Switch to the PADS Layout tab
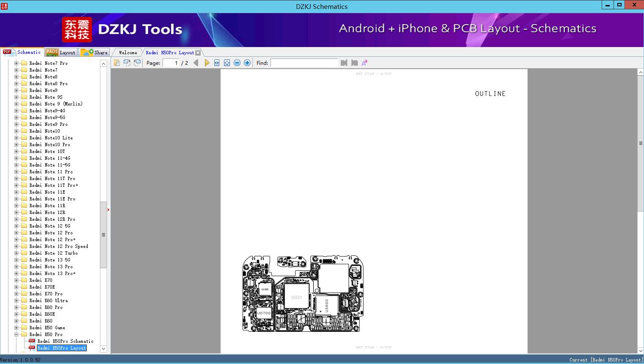This screenshot has height=364, width=644. coord(60,53)
